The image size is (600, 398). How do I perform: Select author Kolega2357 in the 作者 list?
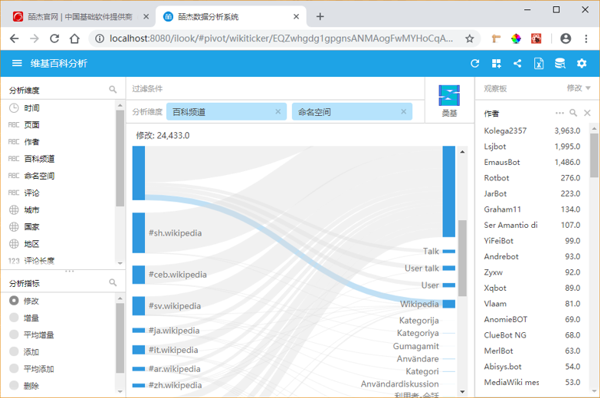(532, 131)
